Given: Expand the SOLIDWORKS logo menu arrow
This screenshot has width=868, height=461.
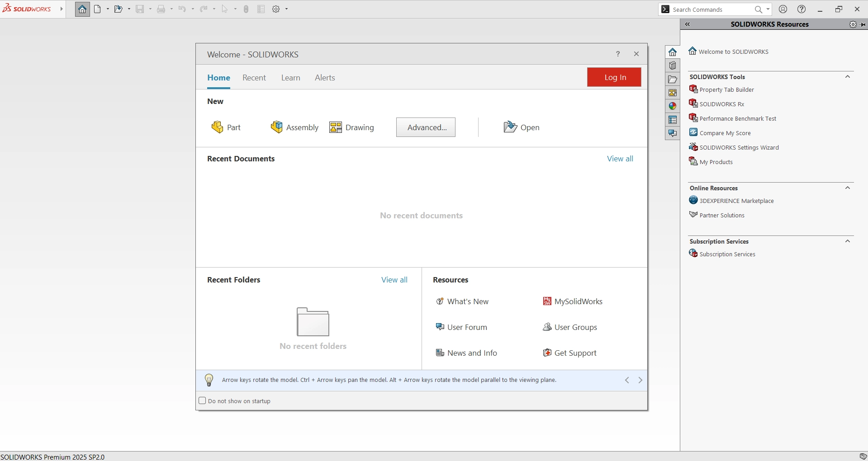Looking at the screenshot, I should (62, 9).
